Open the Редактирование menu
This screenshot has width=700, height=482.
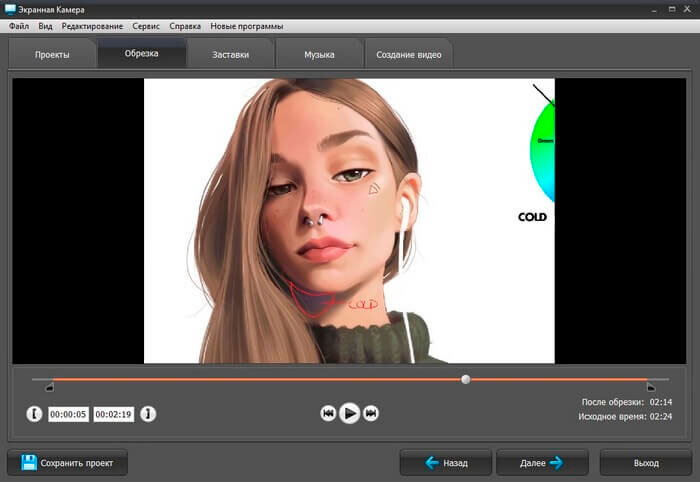tap(92, 26)
